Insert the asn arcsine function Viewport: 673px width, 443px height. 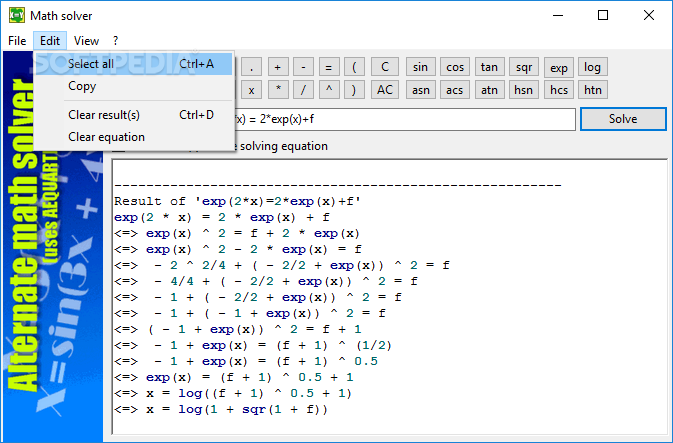click(x=421, y=90)
